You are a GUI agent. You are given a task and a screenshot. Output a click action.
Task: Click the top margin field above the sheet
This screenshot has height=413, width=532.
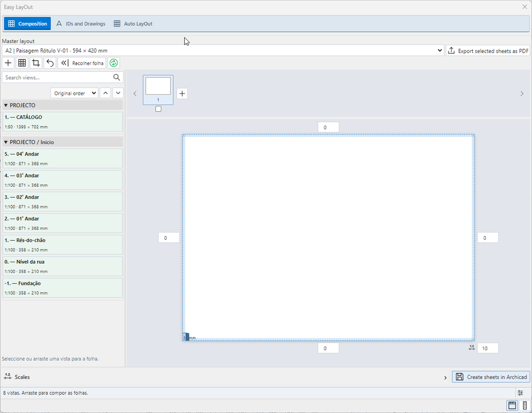[328, 127]
